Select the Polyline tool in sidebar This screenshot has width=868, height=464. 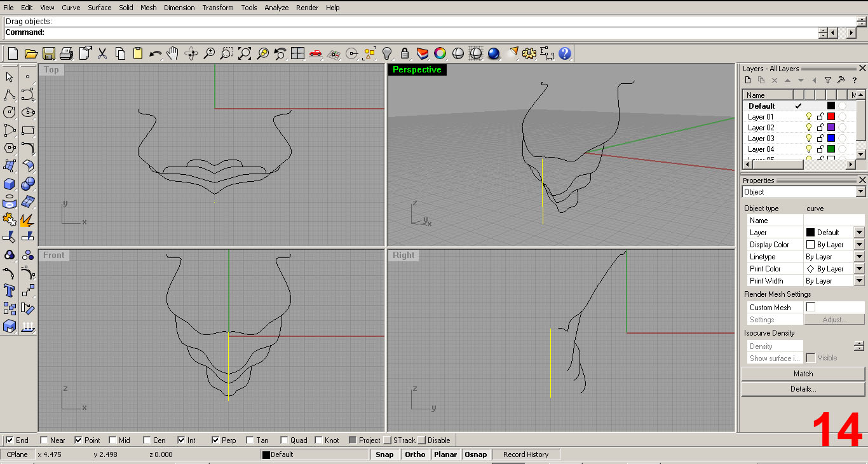[10, 95]
